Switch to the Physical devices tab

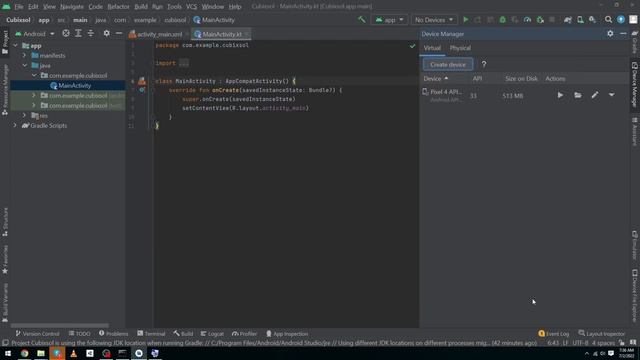click(x=460, y=48)
